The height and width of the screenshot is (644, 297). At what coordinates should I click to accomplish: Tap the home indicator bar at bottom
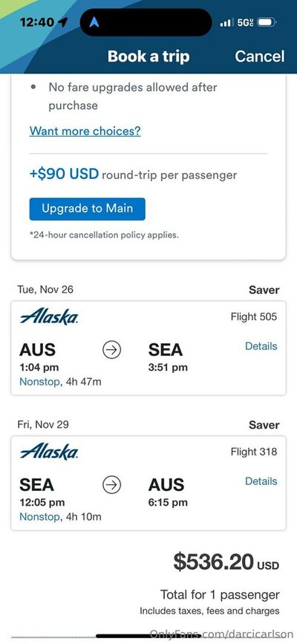(x=148, y=636)
